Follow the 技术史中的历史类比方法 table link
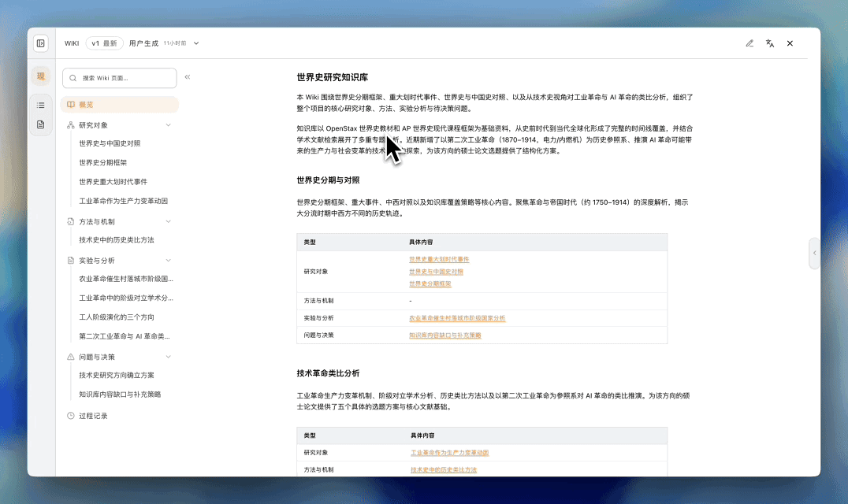The height and width of the screenshot is (504, 848). (444, 470)
